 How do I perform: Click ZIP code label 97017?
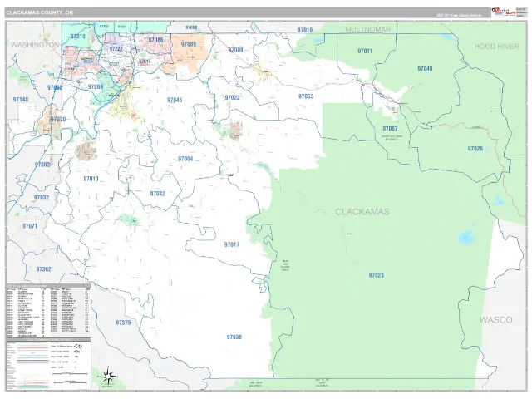click(231, 244)
